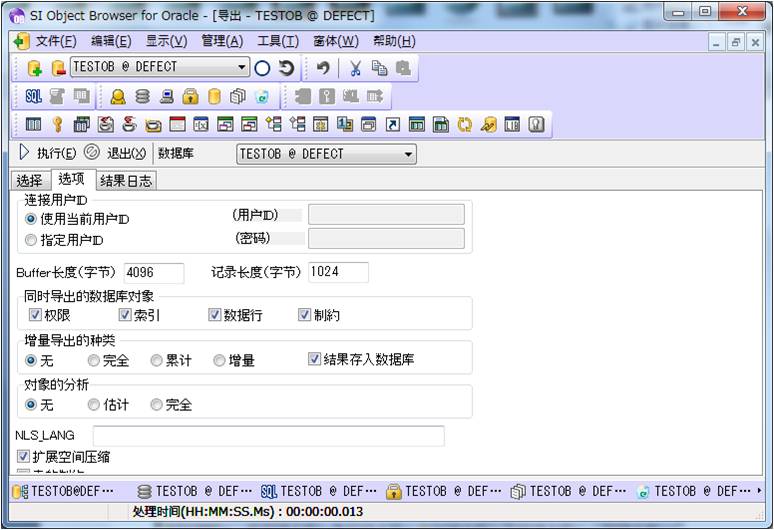Open the 工具(T) menu
The image size is (774, 530).
(x=277, y=41)
